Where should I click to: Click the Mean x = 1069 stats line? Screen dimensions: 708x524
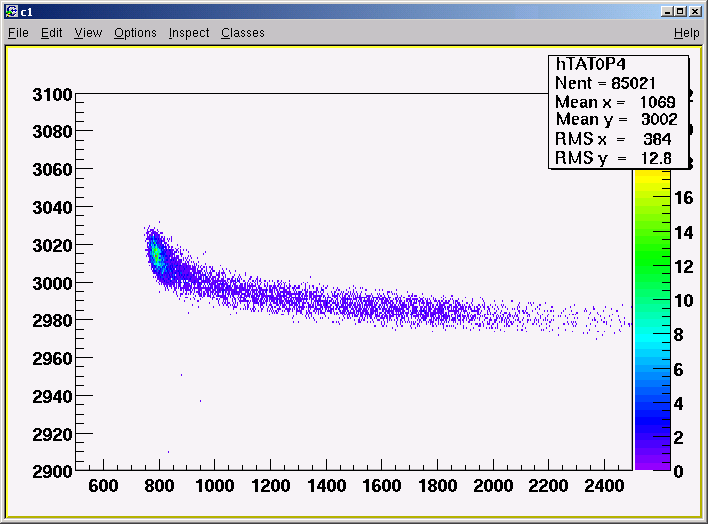[x=615, y=102]
